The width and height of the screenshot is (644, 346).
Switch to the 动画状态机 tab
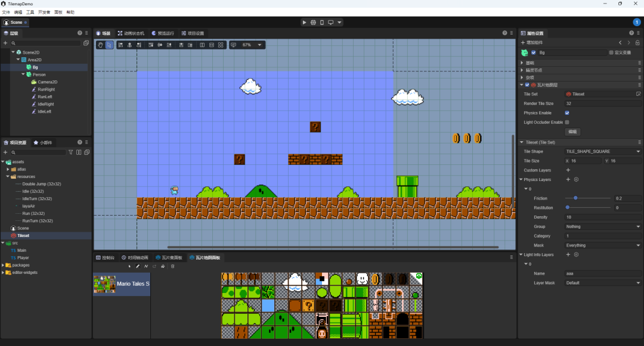(x=131, y=33)
